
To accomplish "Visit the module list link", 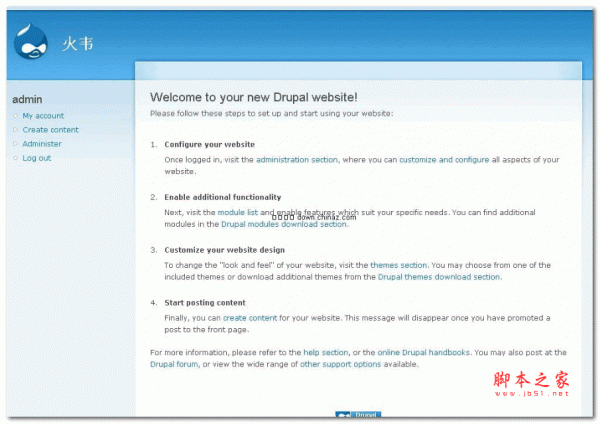I will tap(238, 212).
